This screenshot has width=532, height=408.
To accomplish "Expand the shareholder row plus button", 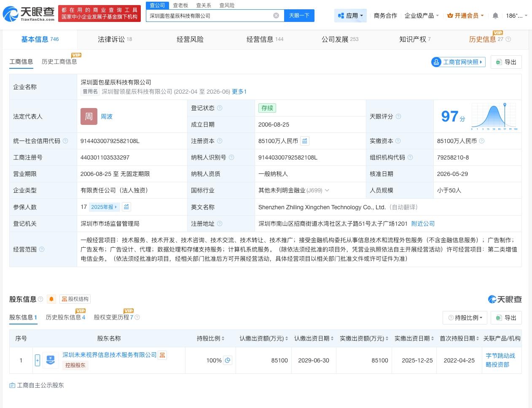I will (x=38, y=360).
